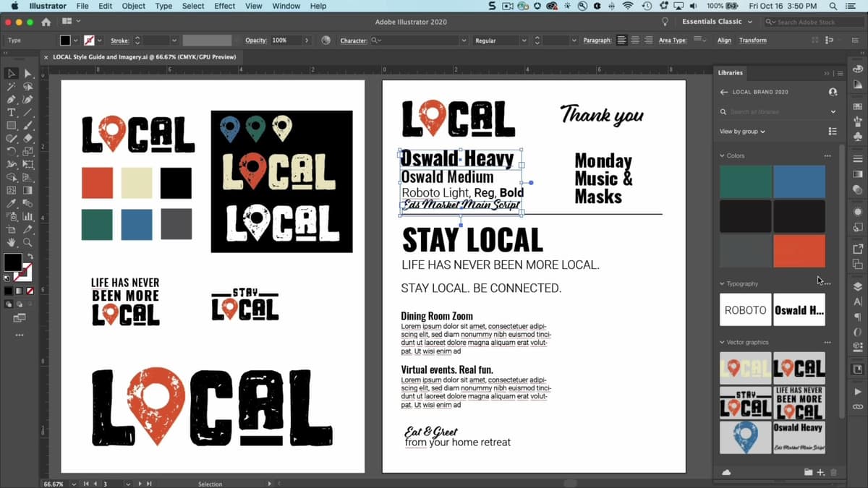This screenshot has width=868, height=488.
Task: Select the Artboard tool in the toolbar
Action: pos(11,230)
